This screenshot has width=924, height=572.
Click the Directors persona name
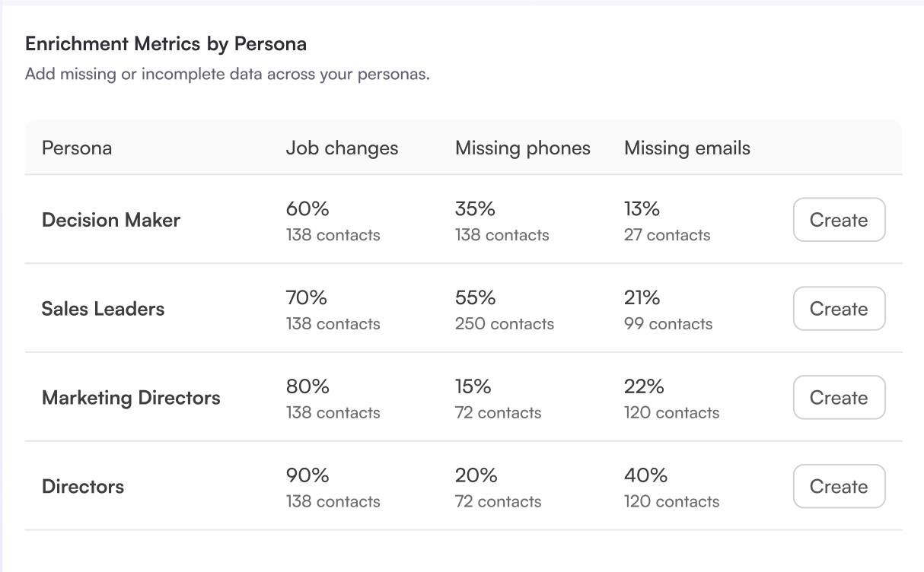tap(83, 487)
